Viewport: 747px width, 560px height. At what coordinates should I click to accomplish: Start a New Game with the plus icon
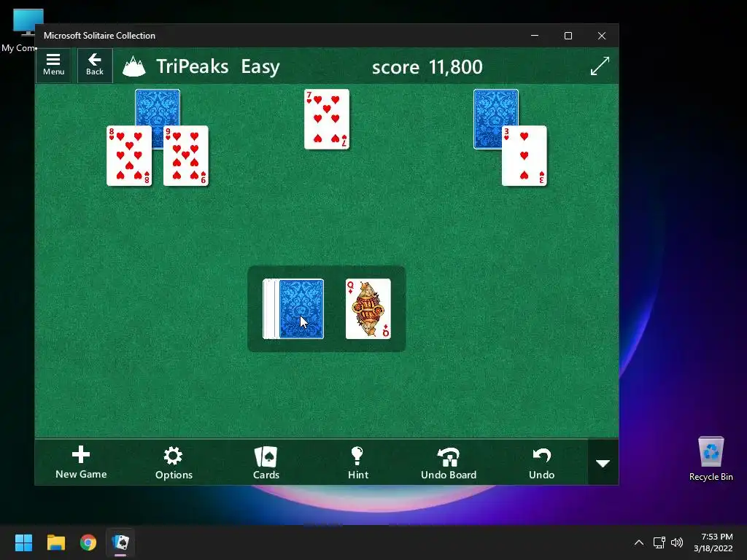81,462
